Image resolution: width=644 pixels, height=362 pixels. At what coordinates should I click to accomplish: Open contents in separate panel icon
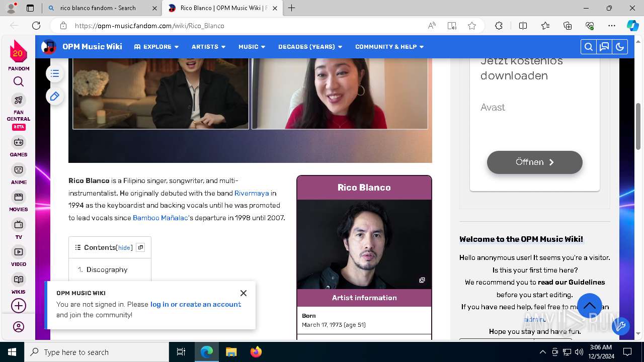click(x=141, y=247)
